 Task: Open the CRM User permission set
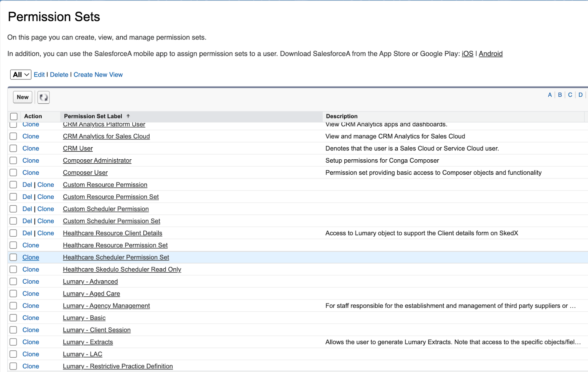point(78,148)
